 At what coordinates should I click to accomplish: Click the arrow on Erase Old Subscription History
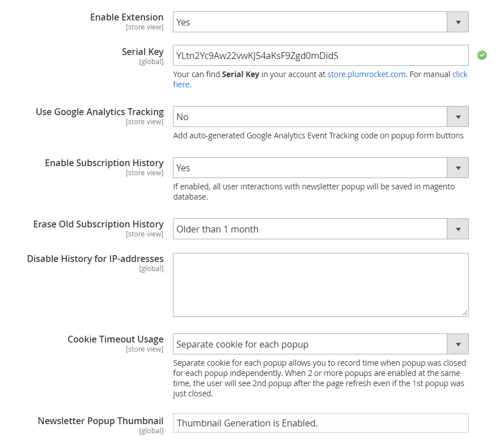458,229
